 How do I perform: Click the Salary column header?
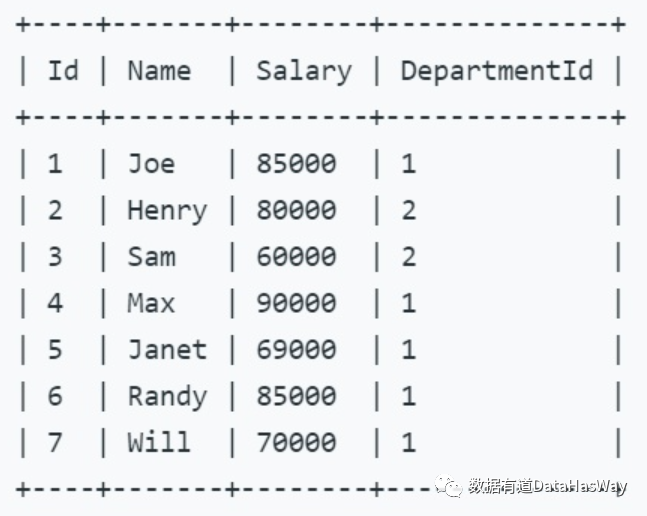tap(303, 71)
